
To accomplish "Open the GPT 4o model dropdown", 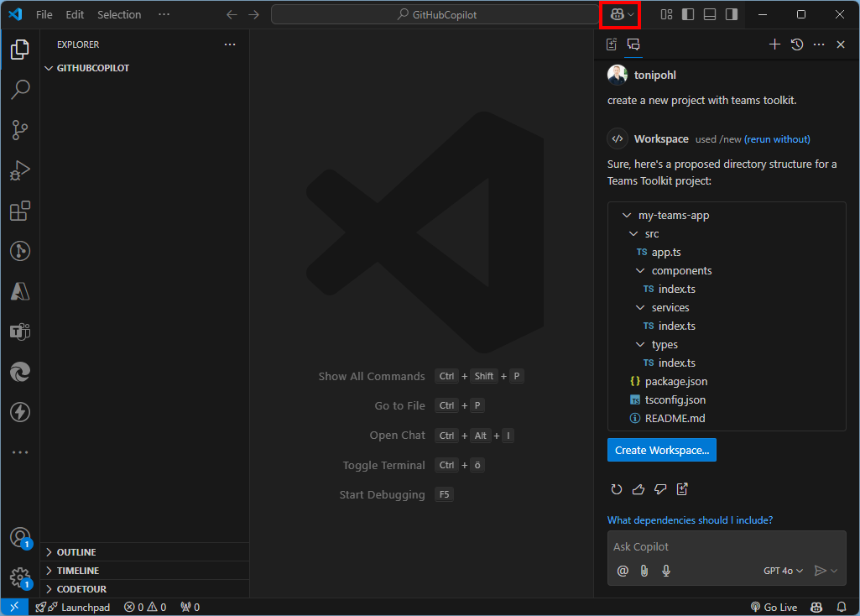I will [x=782, y=571].
